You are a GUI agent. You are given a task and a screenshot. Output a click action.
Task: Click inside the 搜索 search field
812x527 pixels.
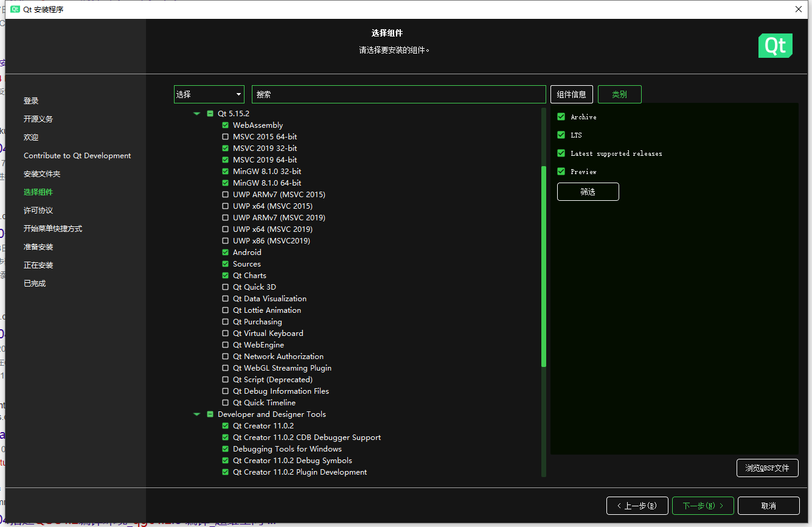[x=398, y=94]
